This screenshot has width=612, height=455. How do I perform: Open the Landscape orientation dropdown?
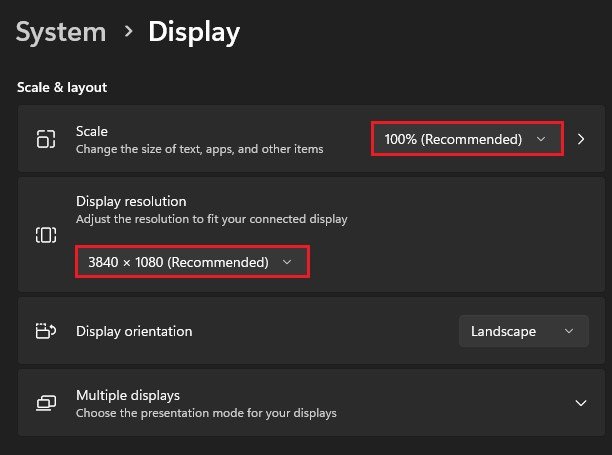[523, 331]
